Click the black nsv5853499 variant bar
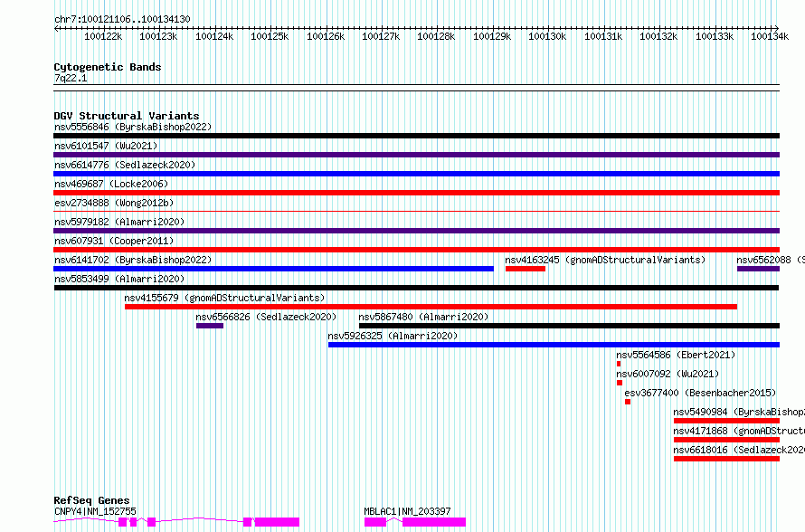This screenshot has width=805, height=532. [x=416, y=288]
